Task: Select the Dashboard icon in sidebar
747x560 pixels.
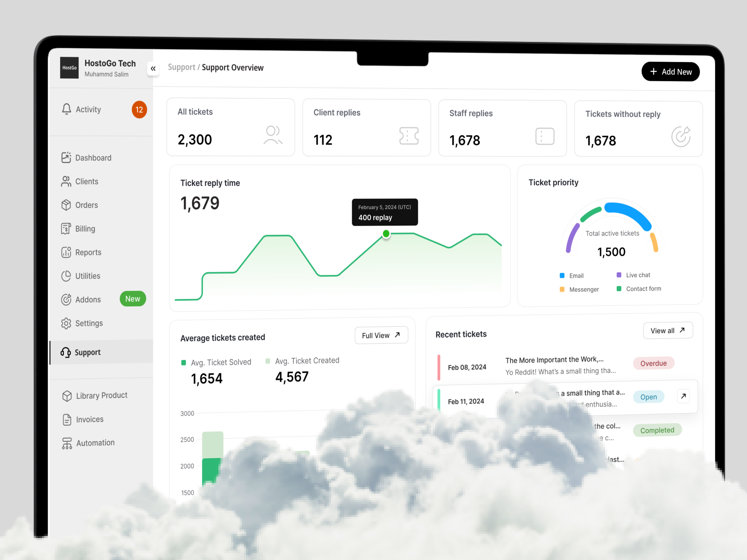Action: (66, 157)
